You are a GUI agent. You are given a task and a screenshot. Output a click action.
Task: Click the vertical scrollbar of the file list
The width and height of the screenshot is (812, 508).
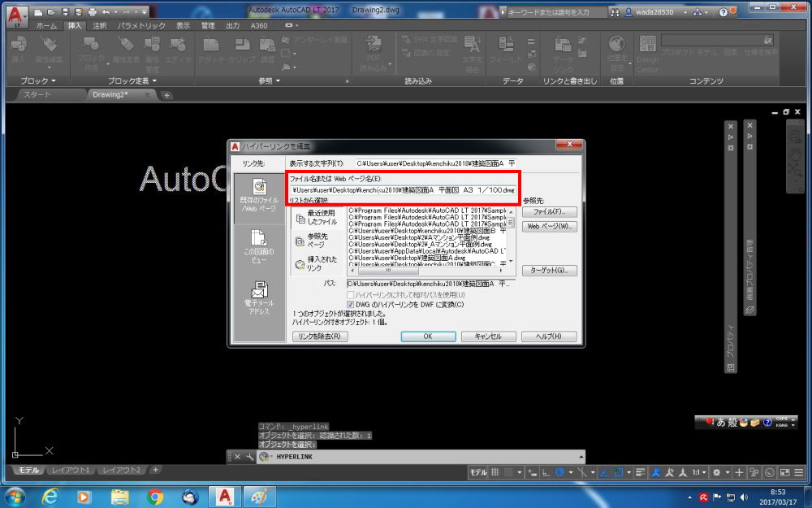pos(511,237)
